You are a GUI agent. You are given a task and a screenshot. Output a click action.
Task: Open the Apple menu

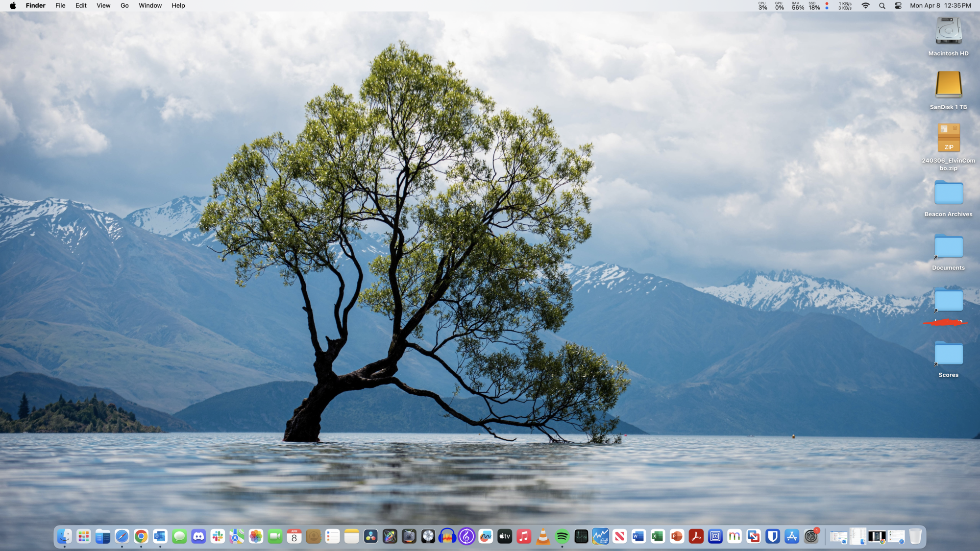pyautogui.click(x=13, y=6)
